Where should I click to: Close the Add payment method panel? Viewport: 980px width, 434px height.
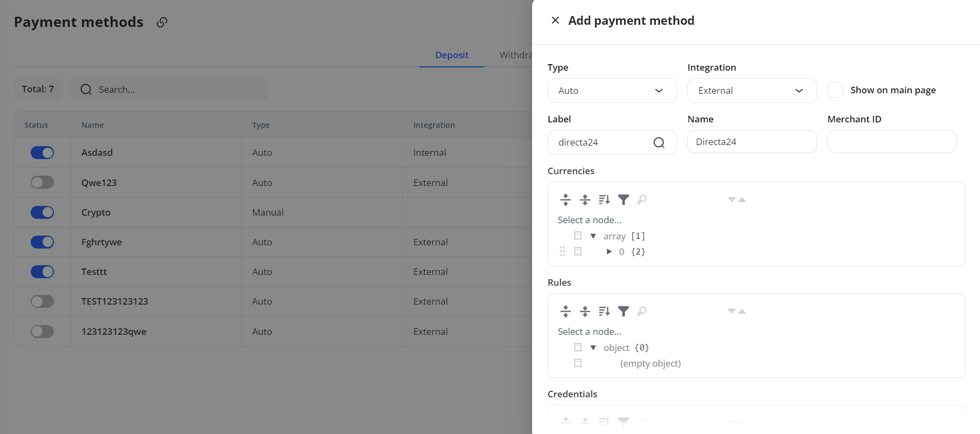point(555,20)
